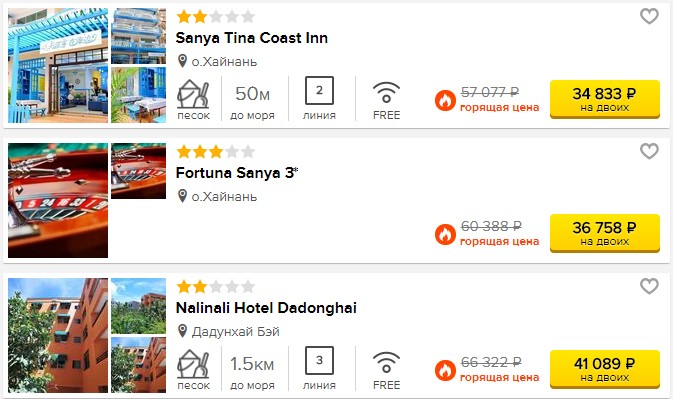673x399 pixels.
Task: Click flame hot price icon for Fortuna Sanya
Action: (x=445, y=235)
